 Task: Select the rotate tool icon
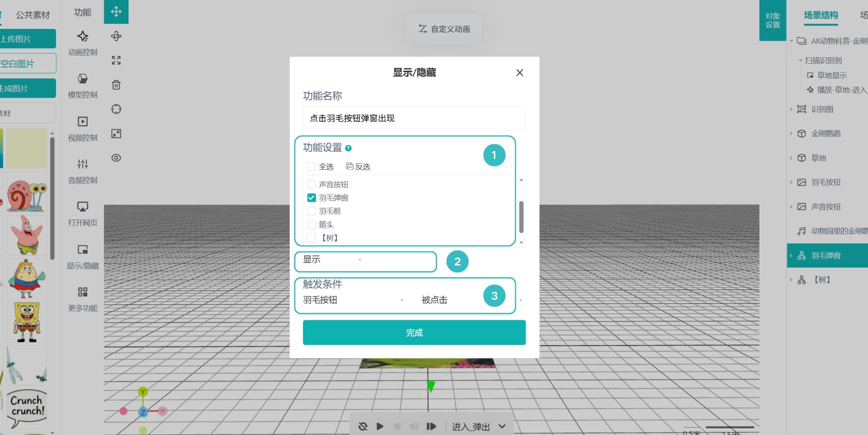(x=116, y=36)
